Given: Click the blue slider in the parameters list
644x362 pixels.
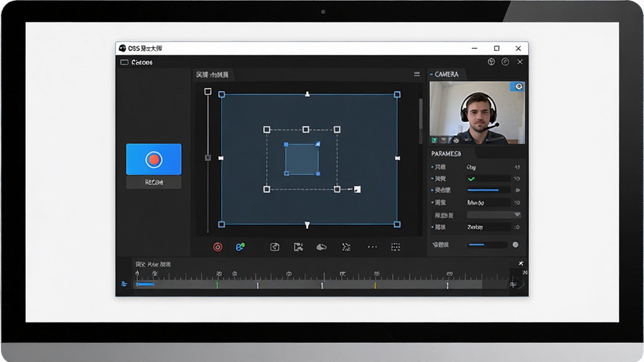Looking at the screenshot, I should pos(488,190).
